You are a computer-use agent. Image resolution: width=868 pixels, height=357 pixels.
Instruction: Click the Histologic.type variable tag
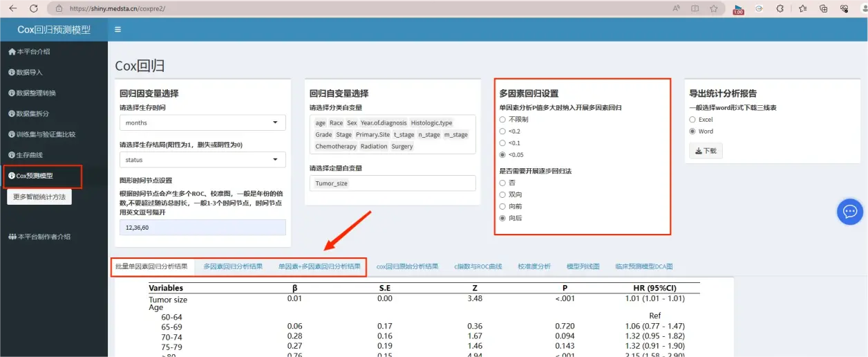click(x=431, y=122)
